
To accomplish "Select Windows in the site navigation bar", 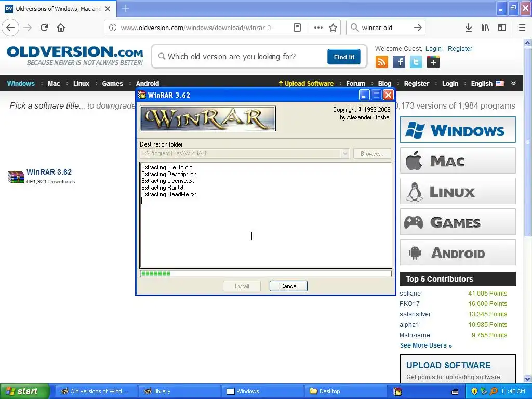I will 21,84.
